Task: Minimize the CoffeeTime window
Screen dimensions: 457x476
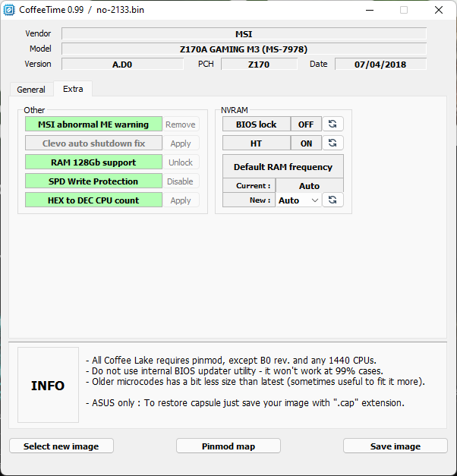Action: (x=370, y=10)
